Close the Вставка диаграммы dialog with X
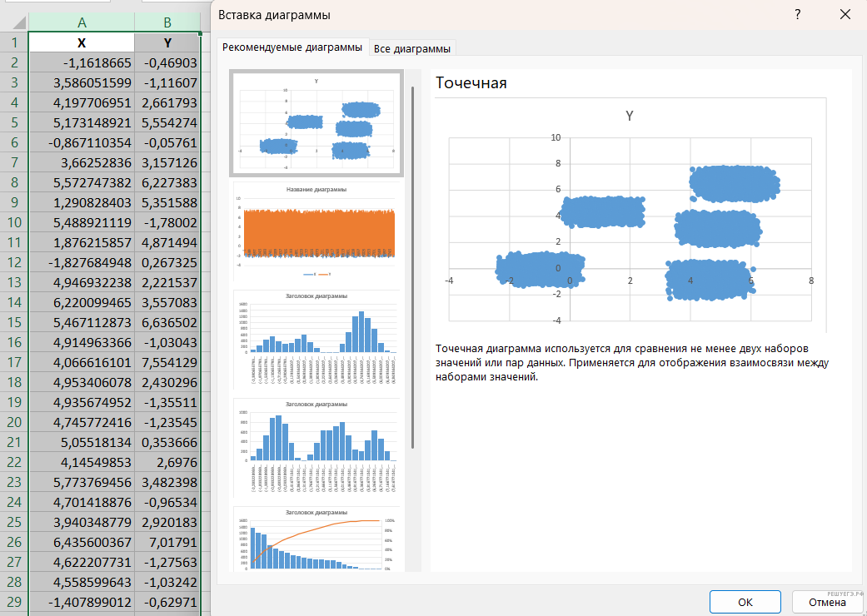867x616 pixels. [x=845, y=14]
